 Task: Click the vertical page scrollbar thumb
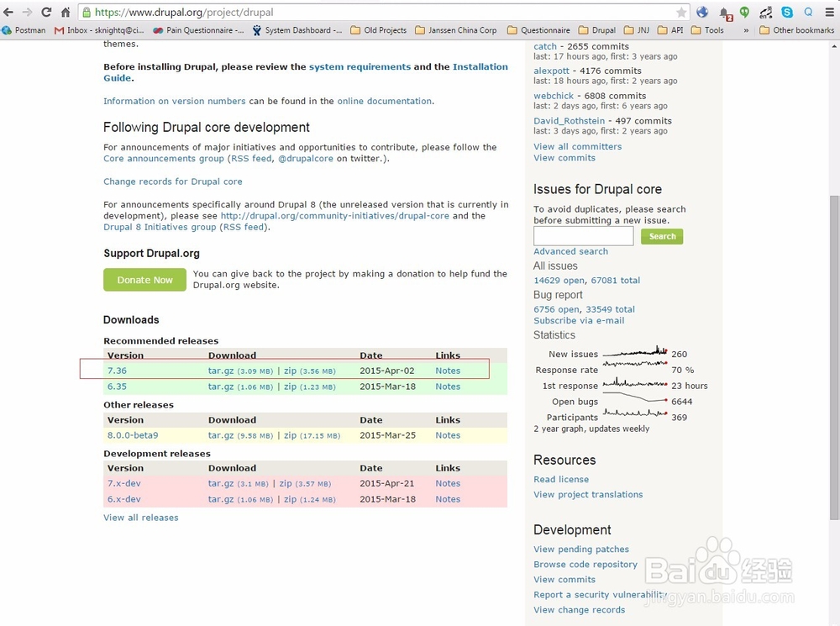pos(834,357)
